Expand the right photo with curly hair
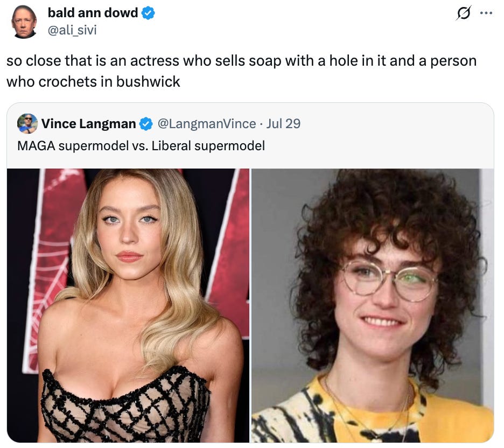The width and height of the screenshot is (504, 448). point(373,305)
